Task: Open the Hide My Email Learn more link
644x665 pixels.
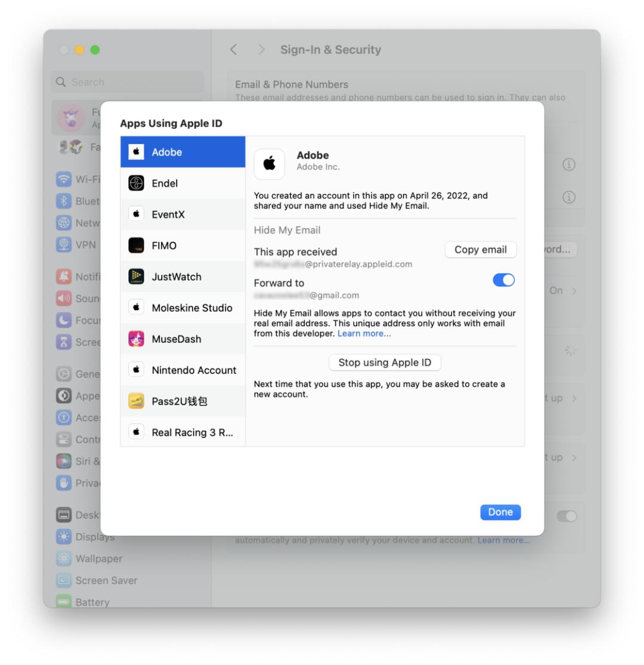Action: pyautogui.click(x=364, y=334)
